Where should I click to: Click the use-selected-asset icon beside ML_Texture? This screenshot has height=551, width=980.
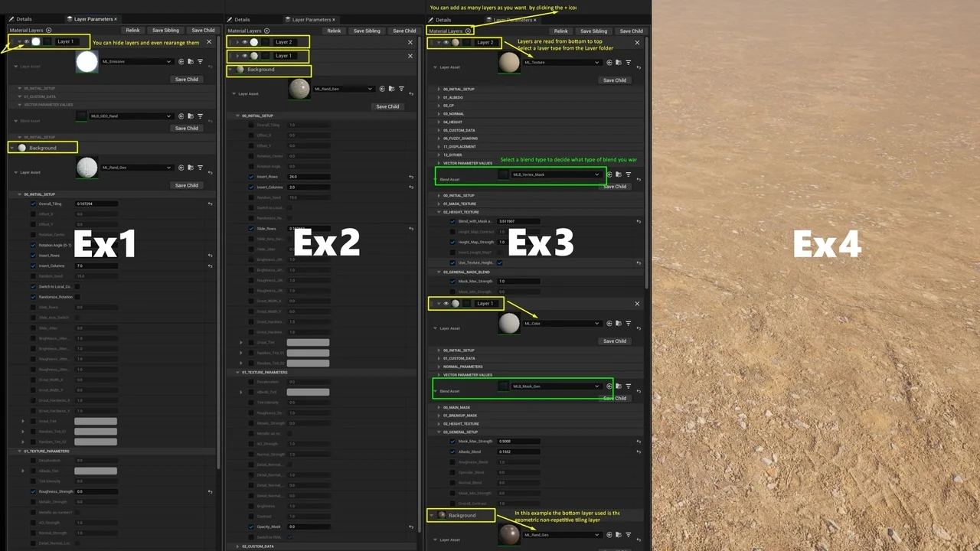pyautogui.click(x=609, y=62)
